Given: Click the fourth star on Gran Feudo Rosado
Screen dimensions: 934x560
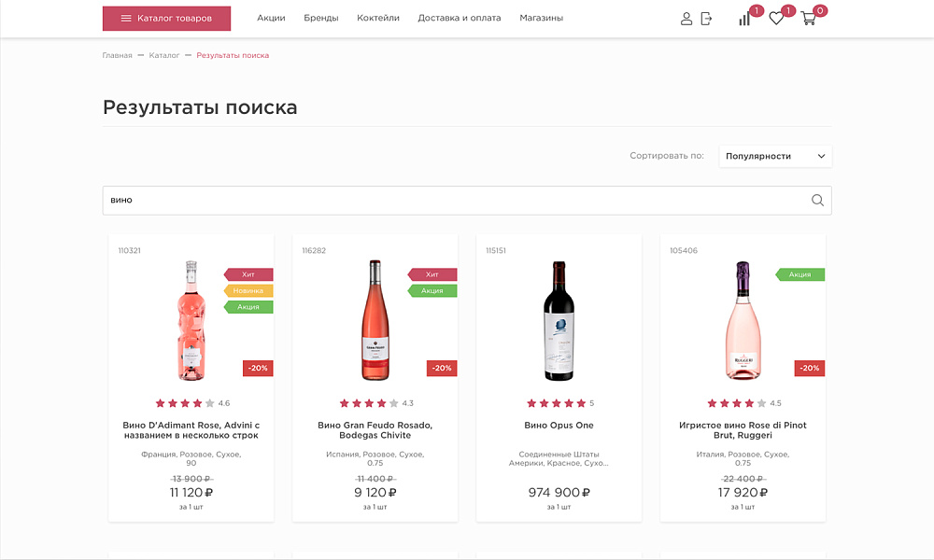Looking at the screenshot, I should coord(380,403).
